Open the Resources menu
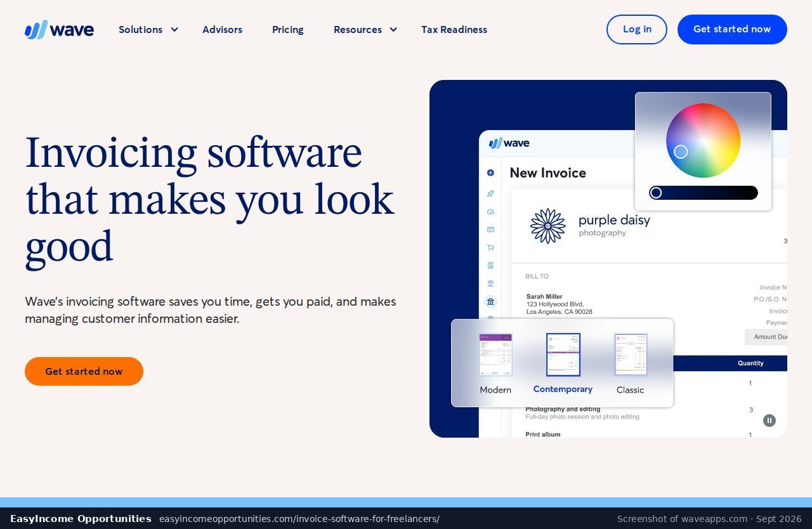This screenshot has width=812, height=529. [358, 29]
